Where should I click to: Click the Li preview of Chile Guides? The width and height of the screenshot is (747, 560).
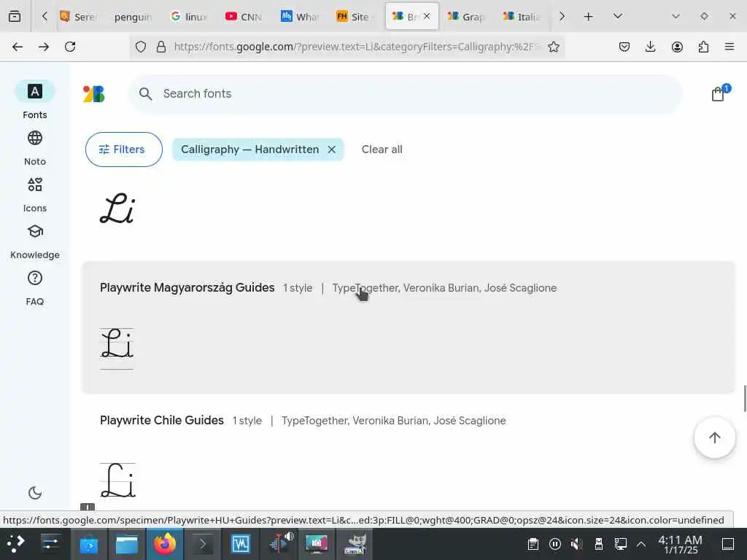coord(117,480)
